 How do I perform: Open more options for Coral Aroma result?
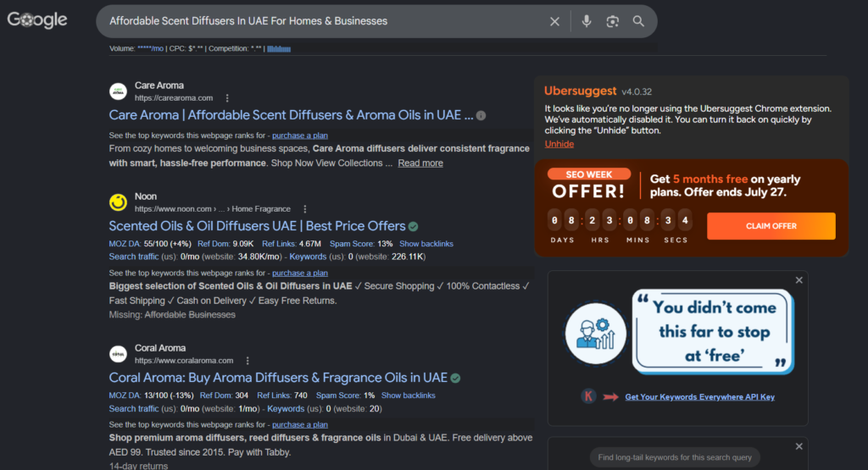point(248,361)
